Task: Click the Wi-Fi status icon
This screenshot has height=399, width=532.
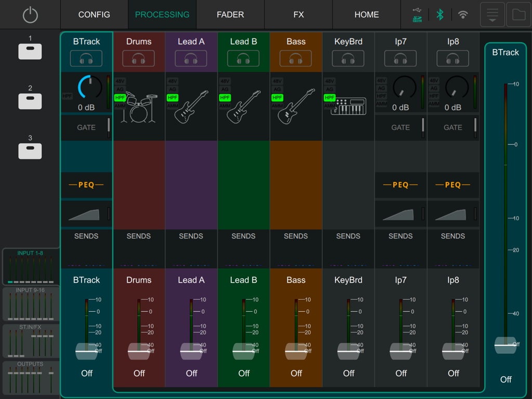Action: coord(464,15)
